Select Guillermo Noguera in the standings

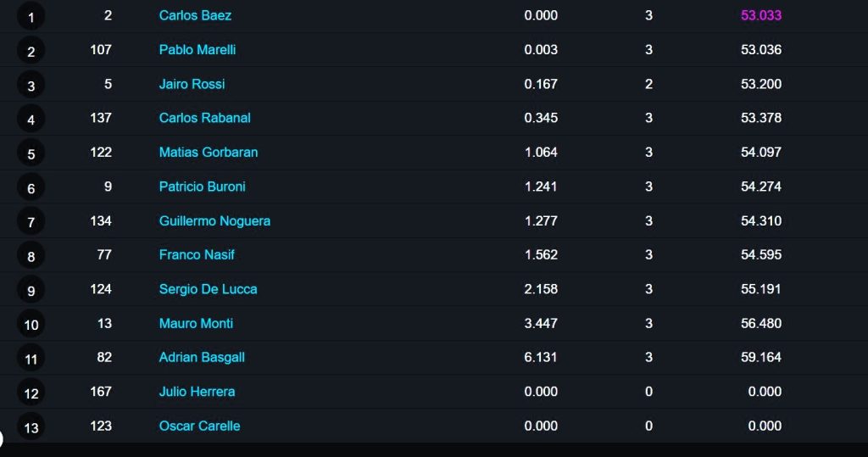[214, 221]
